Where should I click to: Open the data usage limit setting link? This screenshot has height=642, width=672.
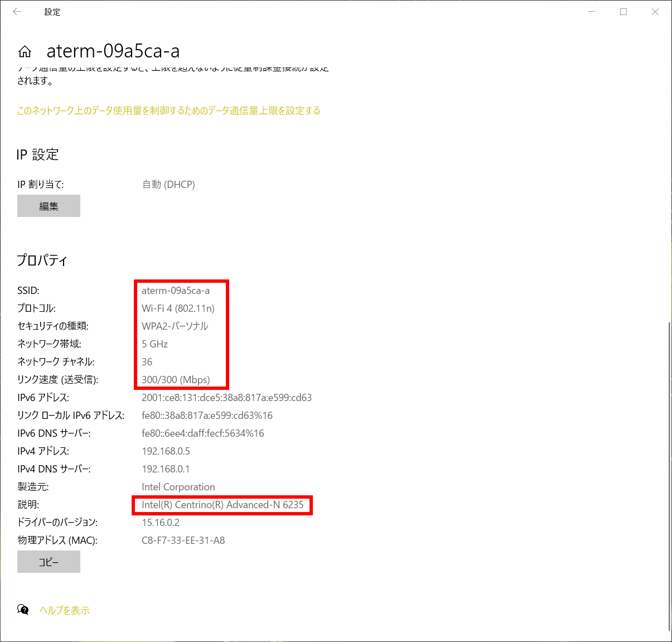coord(168,110)
